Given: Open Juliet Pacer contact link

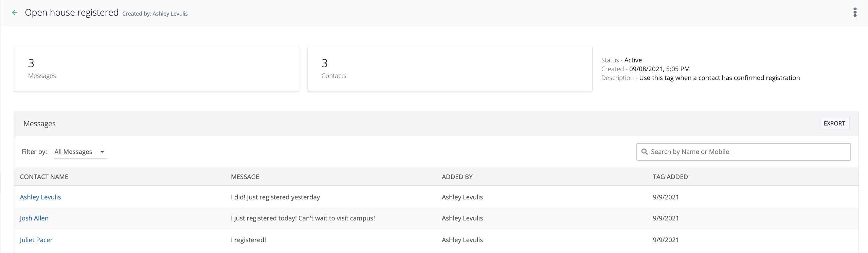Looking at the screenshot, I should pos(36,240).
